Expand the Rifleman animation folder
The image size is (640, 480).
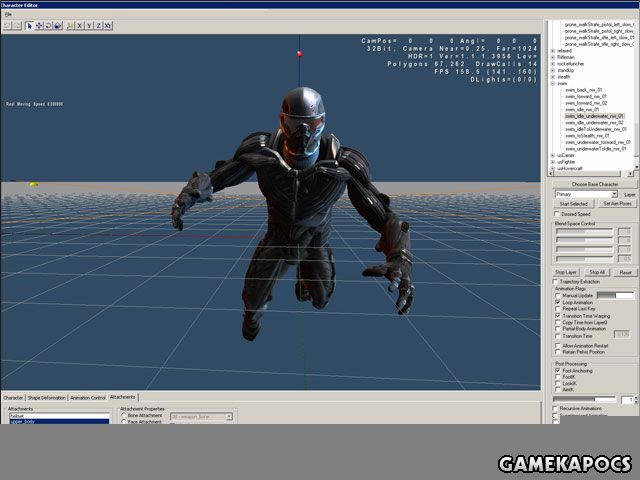tap(553, 58)
